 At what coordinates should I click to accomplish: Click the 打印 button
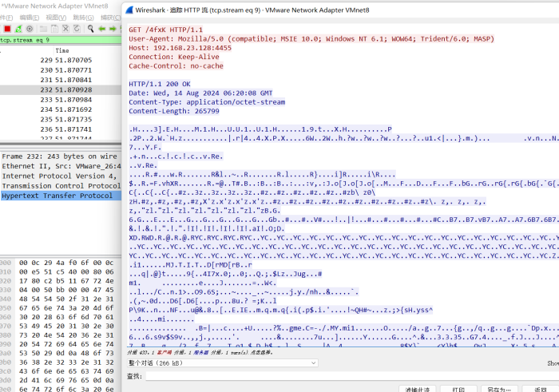[458, 389]
